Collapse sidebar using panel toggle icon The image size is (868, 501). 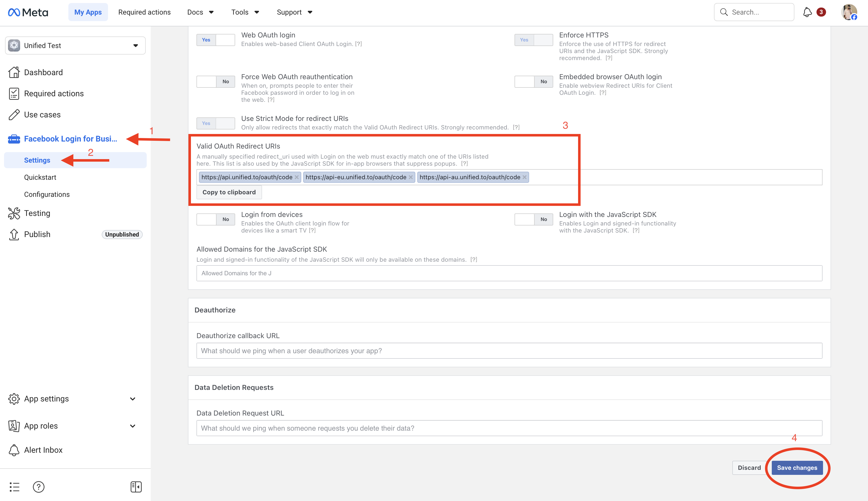(136, 487)
